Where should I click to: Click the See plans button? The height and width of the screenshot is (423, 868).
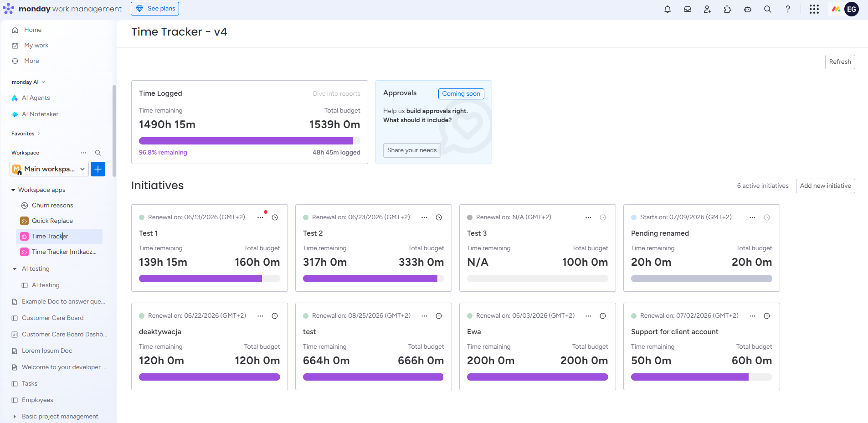coord(155,9)
